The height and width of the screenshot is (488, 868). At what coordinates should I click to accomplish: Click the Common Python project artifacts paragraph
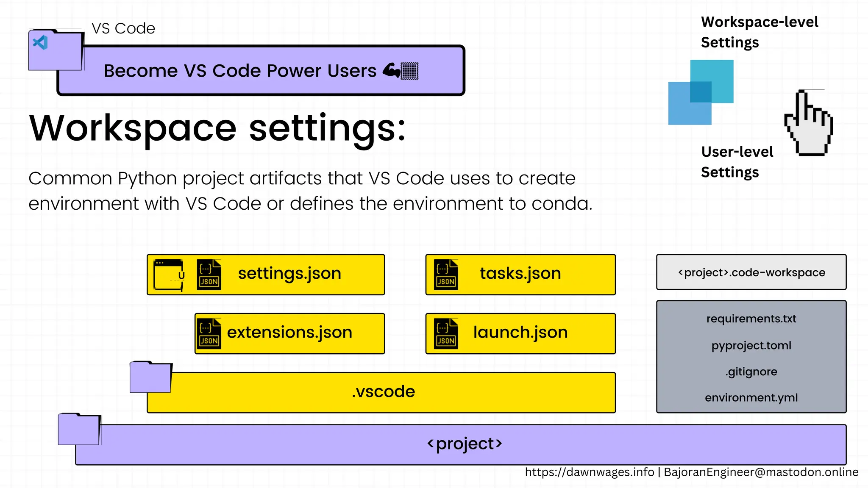310,191
